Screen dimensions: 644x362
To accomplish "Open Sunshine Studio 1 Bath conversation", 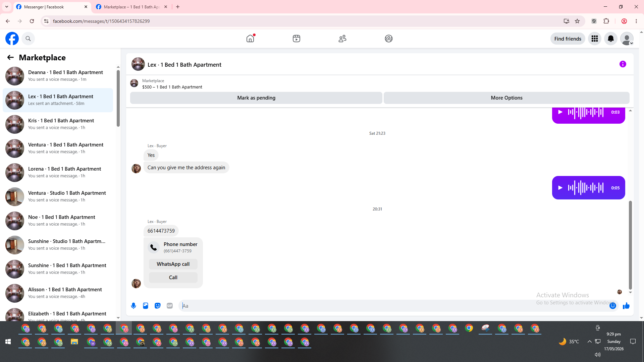I will (58, 245).
